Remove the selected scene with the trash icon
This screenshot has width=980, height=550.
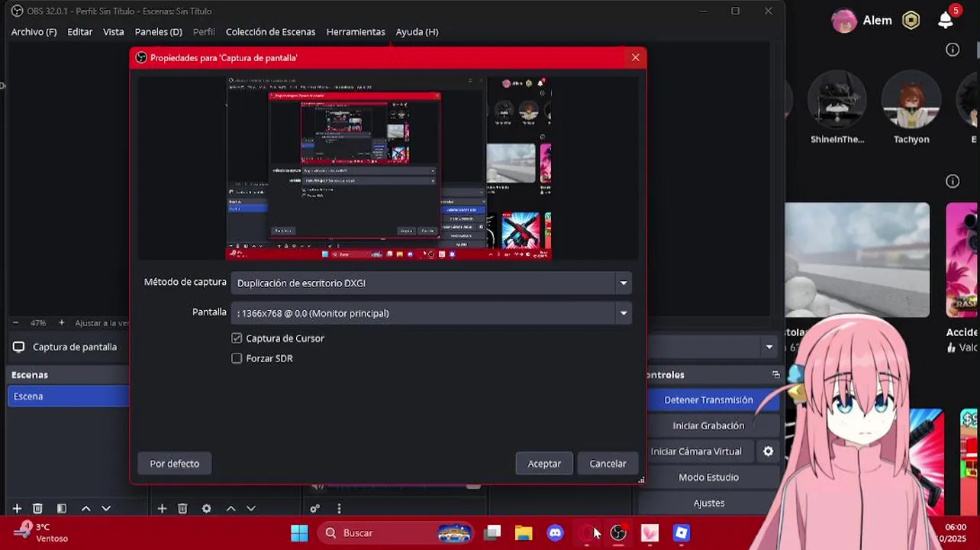coord(37,509)
